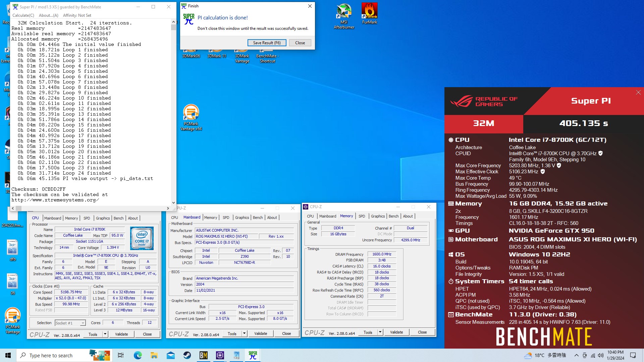Image resolution: width=644 pixels, height=362 pixels.
Task: Open the PCMark Vantage icon at the desktop's left edge
Action: click(13, 320)
